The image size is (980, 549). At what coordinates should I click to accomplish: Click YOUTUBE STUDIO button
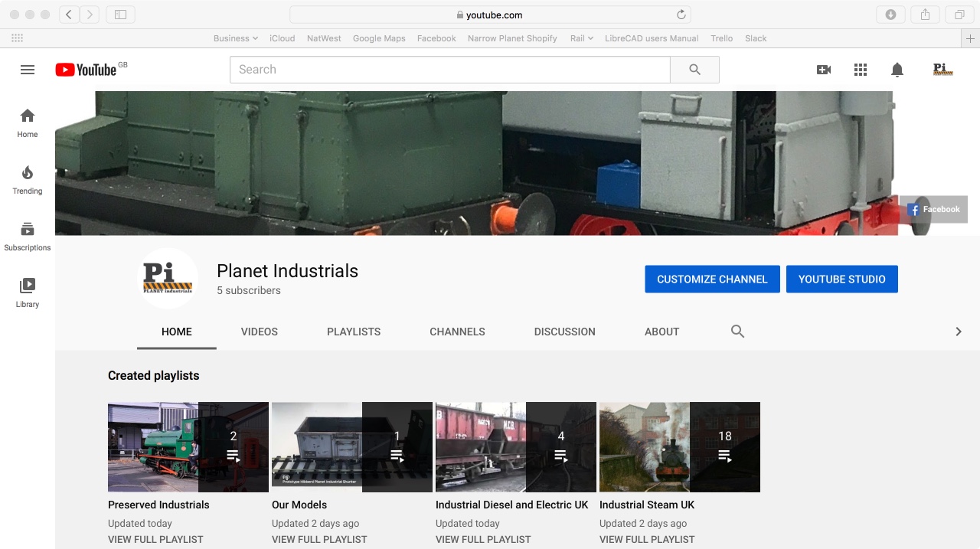(x=842, y=279)
